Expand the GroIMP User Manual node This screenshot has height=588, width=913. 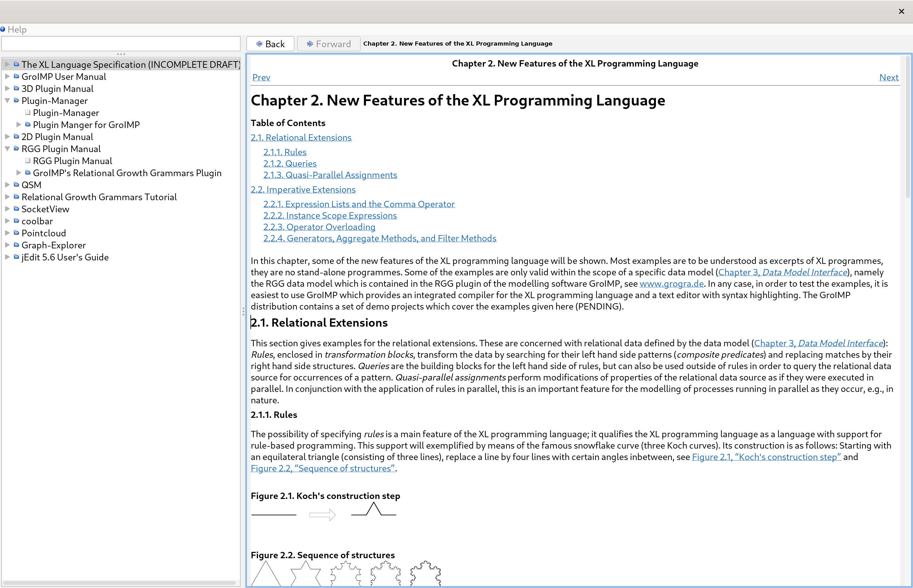coord(7,76)
